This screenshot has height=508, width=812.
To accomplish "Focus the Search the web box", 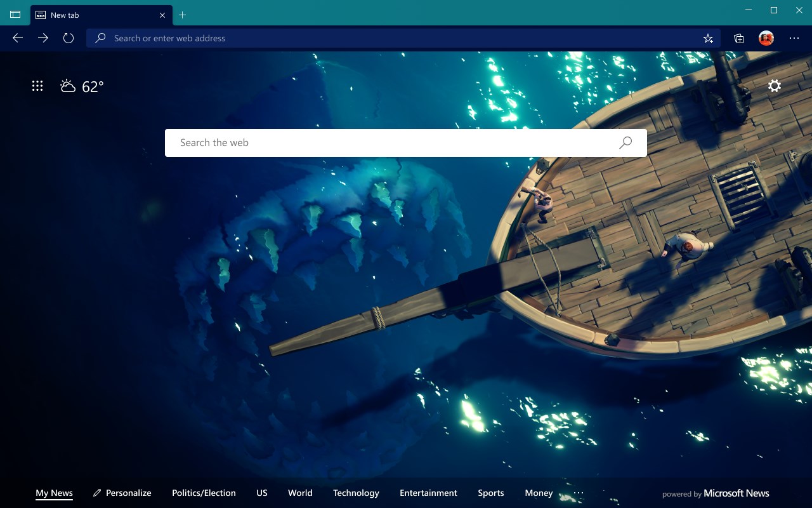I will point(406,143).
